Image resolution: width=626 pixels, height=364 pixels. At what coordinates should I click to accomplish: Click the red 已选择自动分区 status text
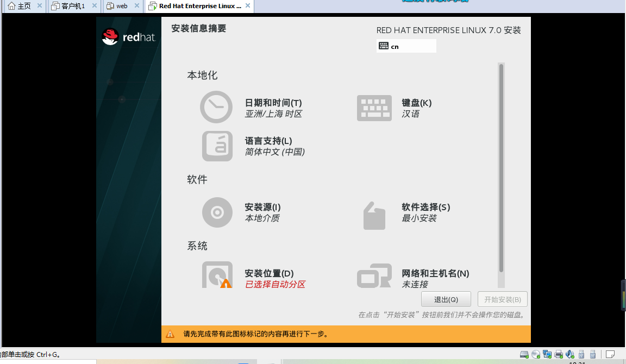275,284
